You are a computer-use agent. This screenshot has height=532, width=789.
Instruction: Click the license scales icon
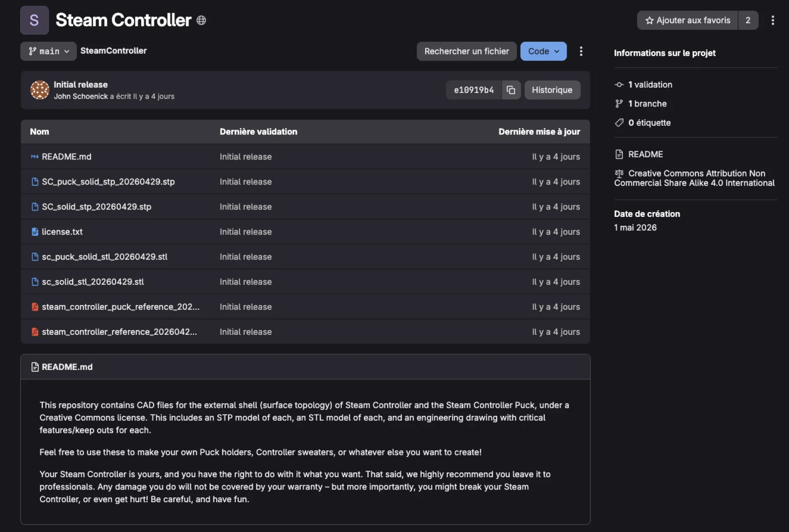619,174
